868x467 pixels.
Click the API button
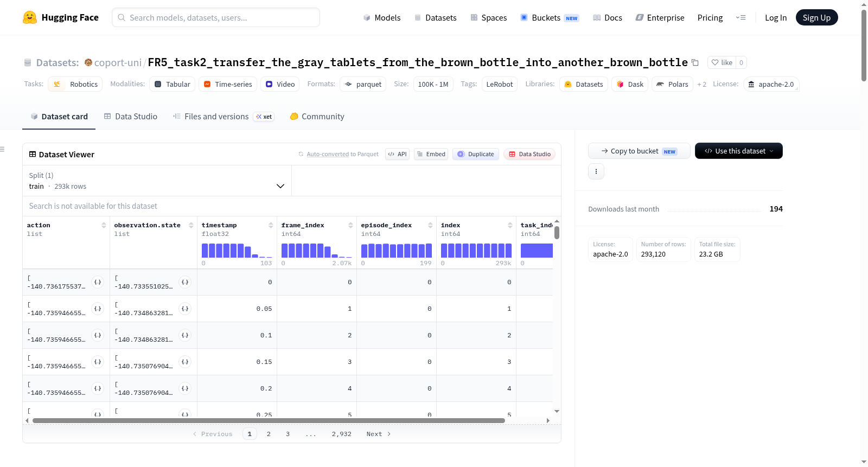click(x=397, y=154)
